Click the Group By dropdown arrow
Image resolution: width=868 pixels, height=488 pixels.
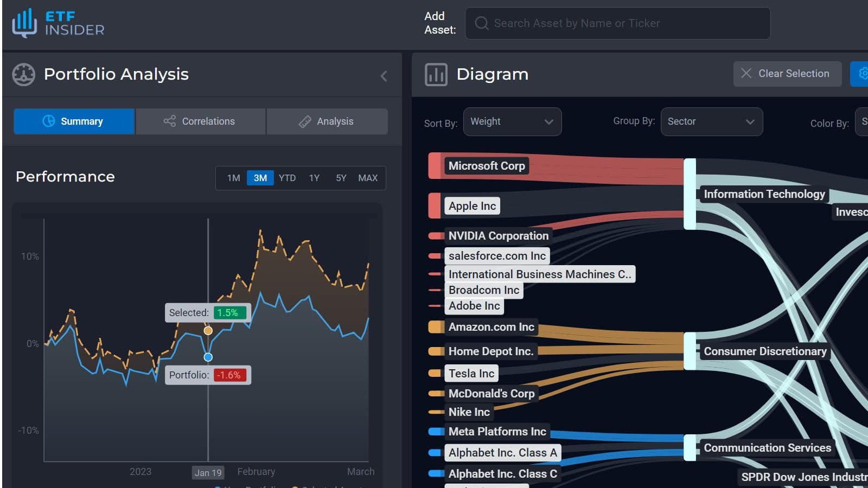tap(750, 122)
